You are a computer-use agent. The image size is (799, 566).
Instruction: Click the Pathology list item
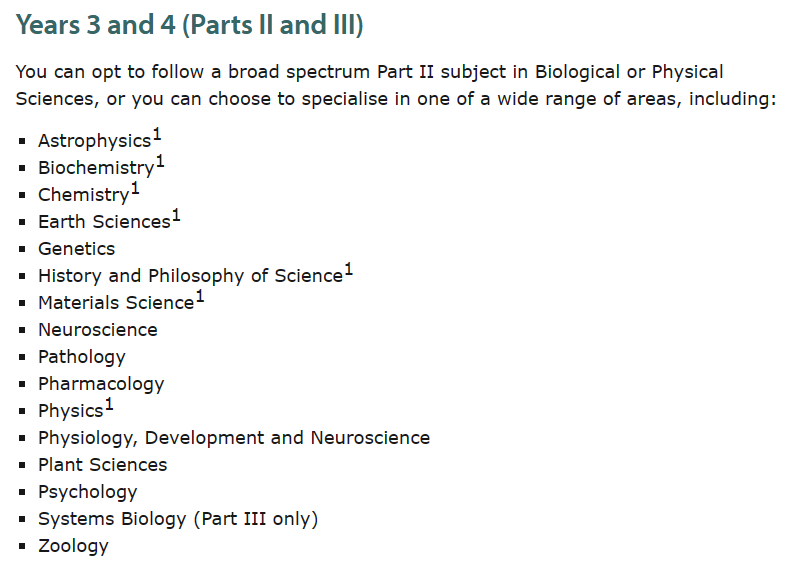[82, 357]
